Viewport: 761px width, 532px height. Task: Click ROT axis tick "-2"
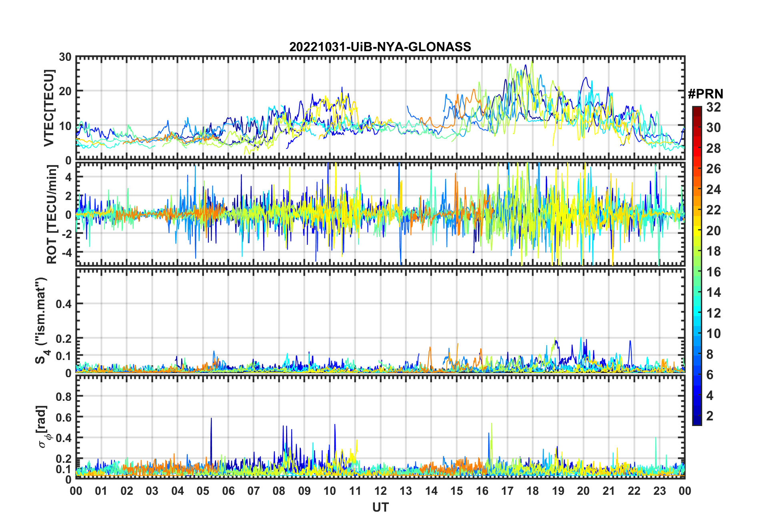click(x=67, y=234)
